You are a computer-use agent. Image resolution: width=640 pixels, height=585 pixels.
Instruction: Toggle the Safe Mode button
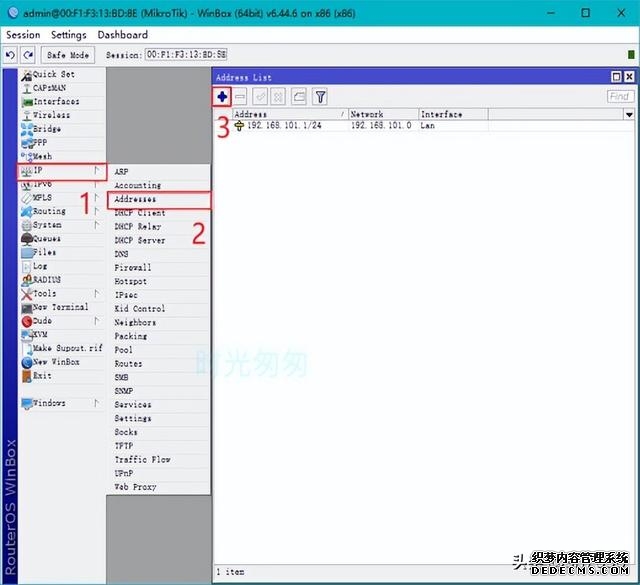[68, 55]
